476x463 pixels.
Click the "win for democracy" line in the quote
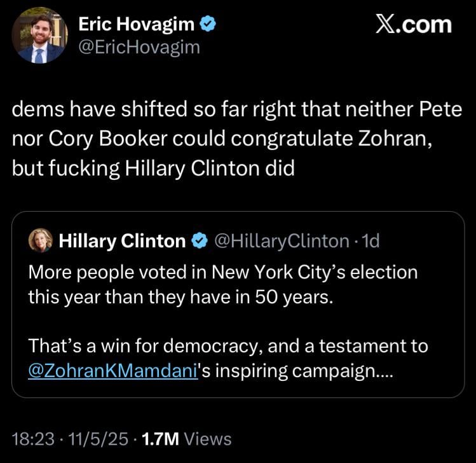pyautogui.click(x=228, y=347)
